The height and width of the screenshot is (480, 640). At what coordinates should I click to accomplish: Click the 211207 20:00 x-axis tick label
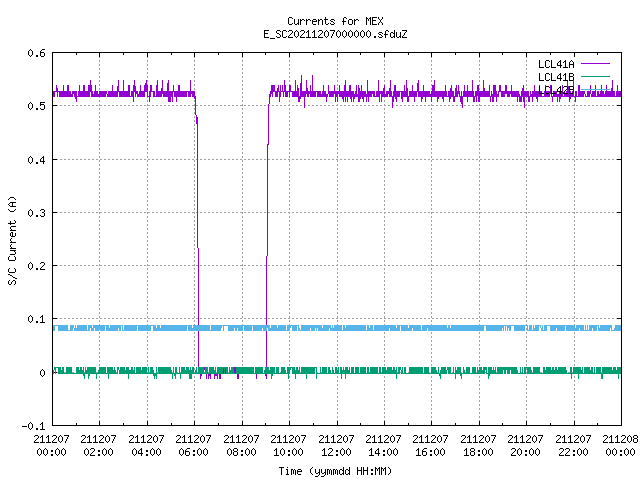(x=525, y=445)
